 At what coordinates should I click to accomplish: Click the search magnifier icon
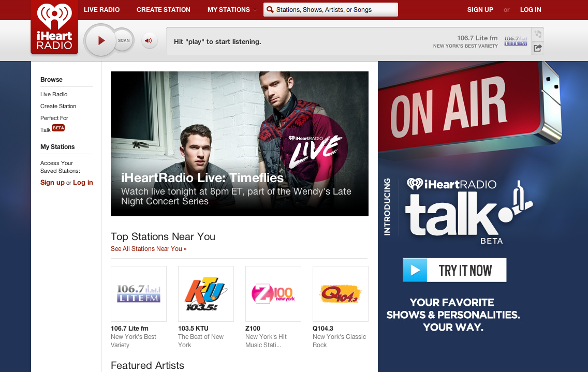click(270, 10)
